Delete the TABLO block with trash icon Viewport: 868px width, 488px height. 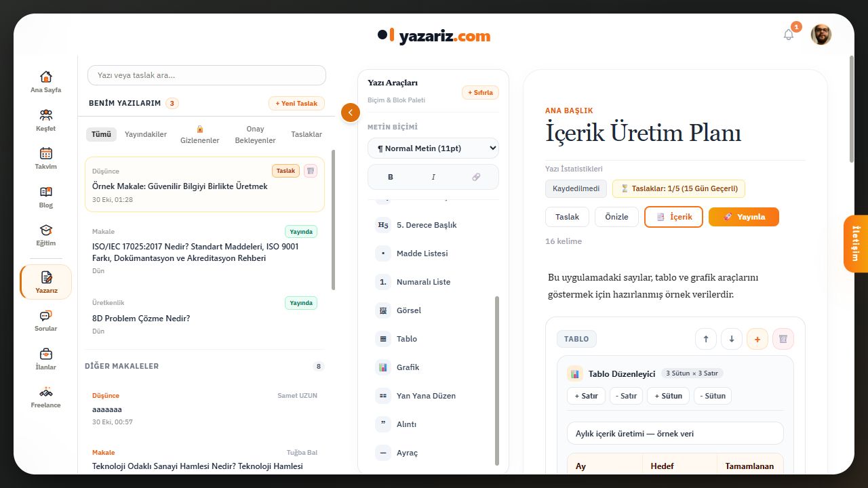pyautogui.click(x=783, y=339)
